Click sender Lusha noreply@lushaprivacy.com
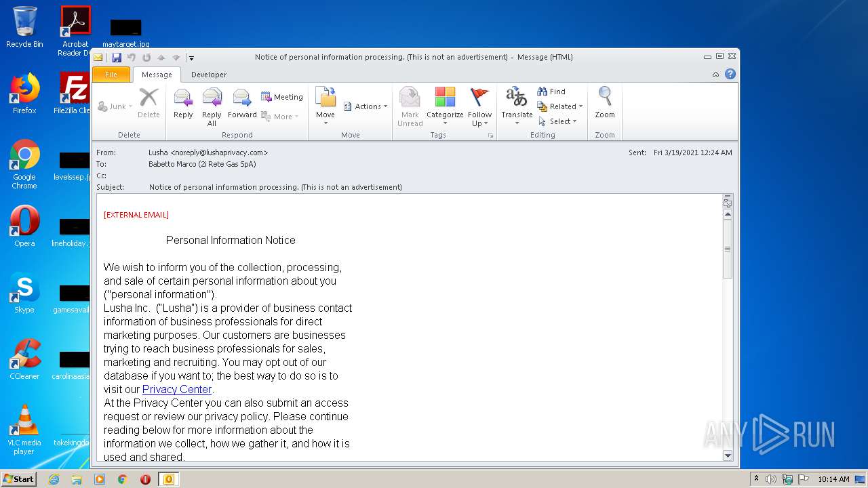The height and width of the screenshot is (488, 868). coord(208,152)
